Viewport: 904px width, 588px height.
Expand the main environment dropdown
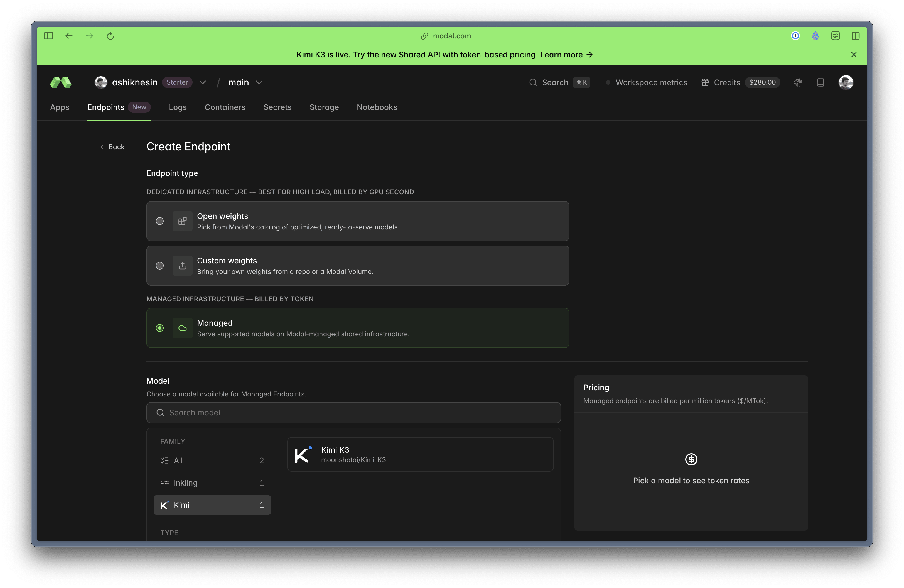tap(259, 82)
